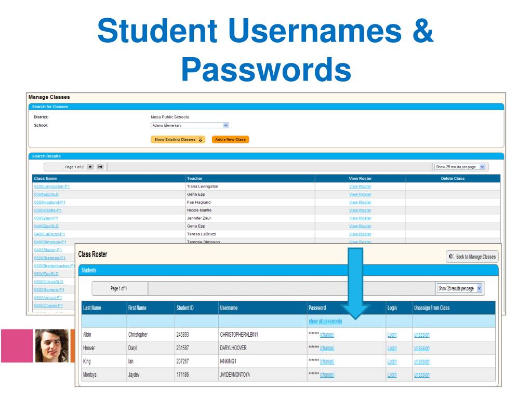The height and width of the screenshot is (399, 532).
Task: Click the next page arrow icon
Action: click(90, 167)
